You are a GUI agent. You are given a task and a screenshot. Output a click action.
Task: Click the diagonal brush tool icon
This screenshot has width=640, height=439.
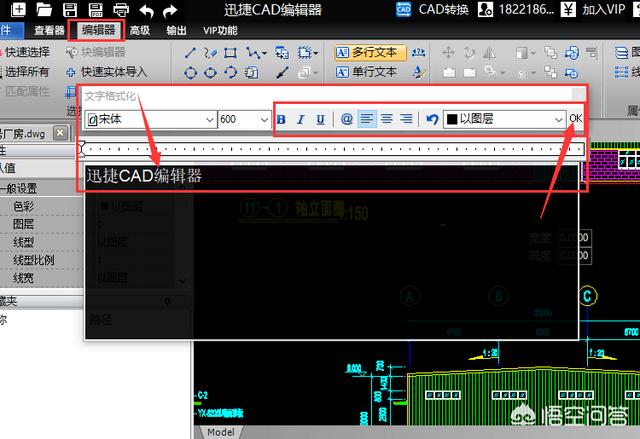coord(282,73)
